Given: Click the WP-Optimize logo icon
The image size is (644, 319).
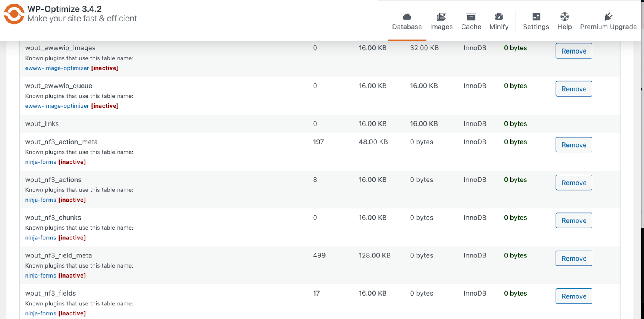Looking at the screenshot, I should point(14,14).
